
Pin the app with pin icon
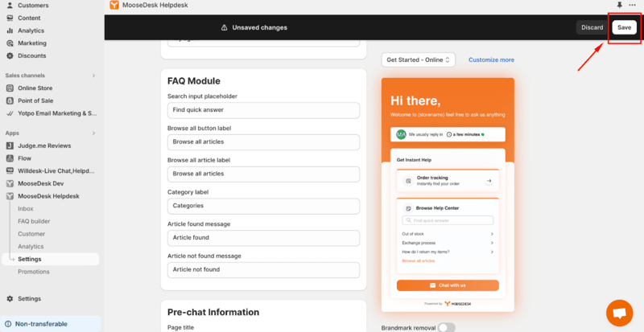click(619, 5)
